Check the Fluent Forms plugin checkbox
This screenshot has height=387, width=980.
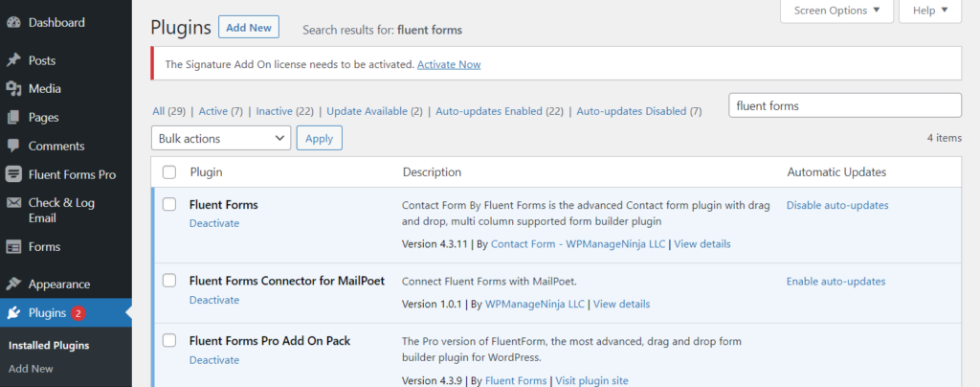(x=169, y=204)
